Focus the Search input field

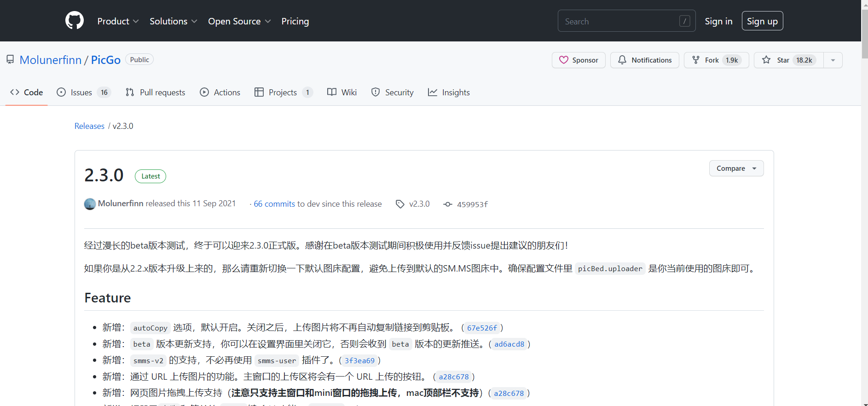tap(626, 21)
